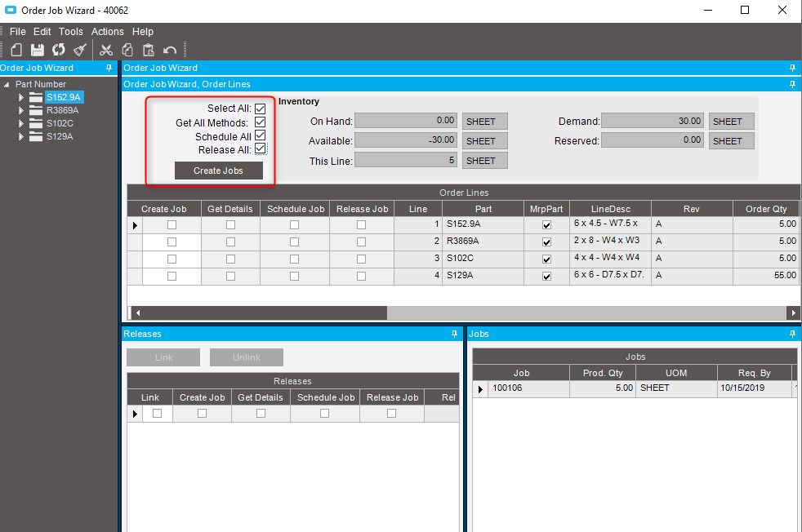Screen dimensions: 802x532
Task: Open the Actions menu
Action: pyautogui.click(x=108, y=32)
